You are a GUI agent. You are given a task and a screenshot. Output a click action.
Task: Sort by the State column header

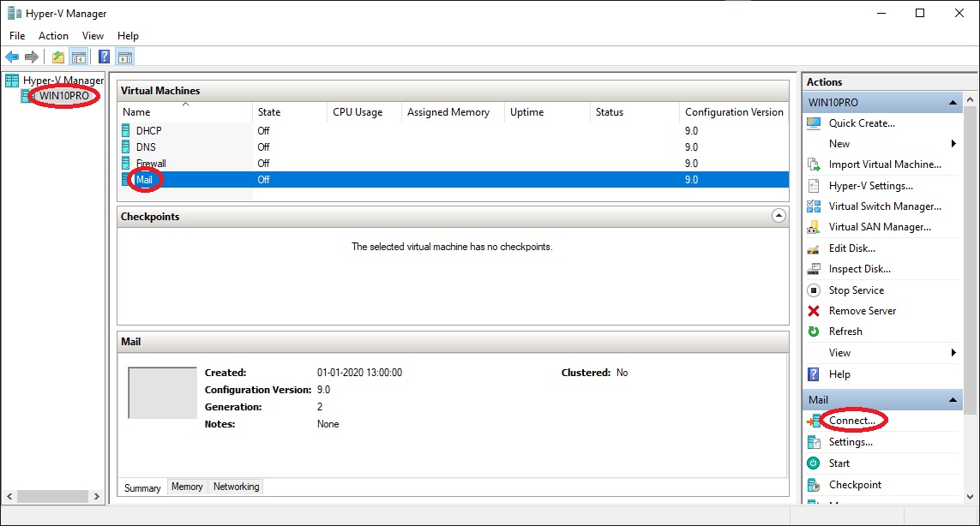click(x=290, y=112)
